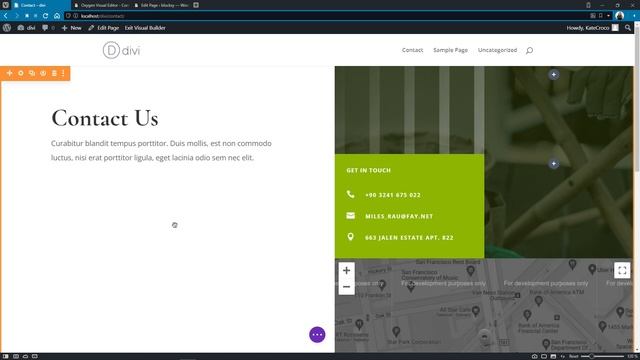Open the Sample Page navigation link
This screenshot has height=360, width=640.
pos(450,50)
